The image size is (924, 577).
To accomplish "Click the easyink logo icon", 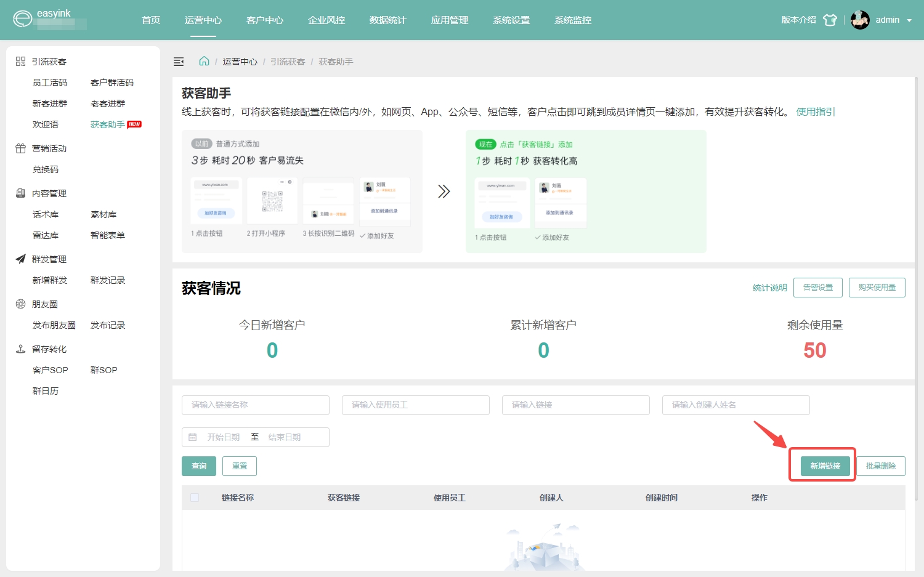I will pos(22,19).
